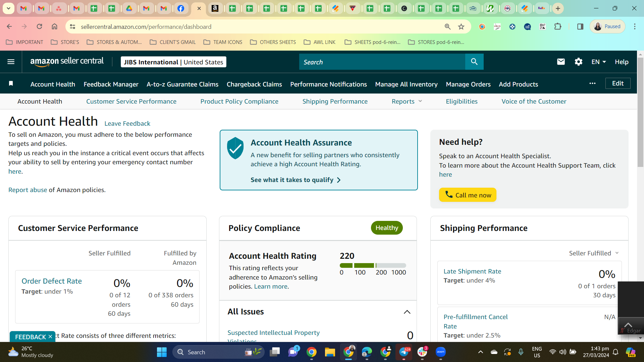Open the Report abuse link

click(x=28, y=190)
